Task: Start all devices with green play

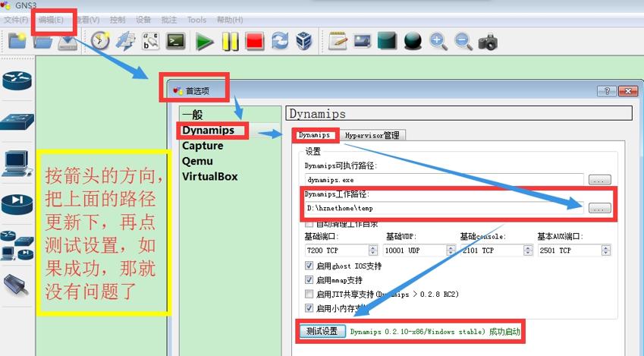Action: [x=204, y=42]
